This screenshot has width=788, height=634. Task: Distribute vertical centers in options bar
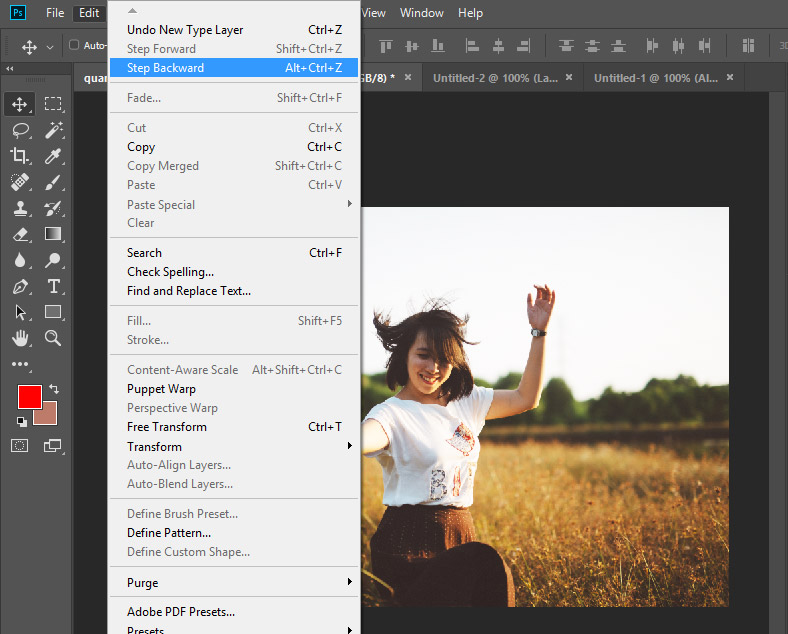[593, 46]
